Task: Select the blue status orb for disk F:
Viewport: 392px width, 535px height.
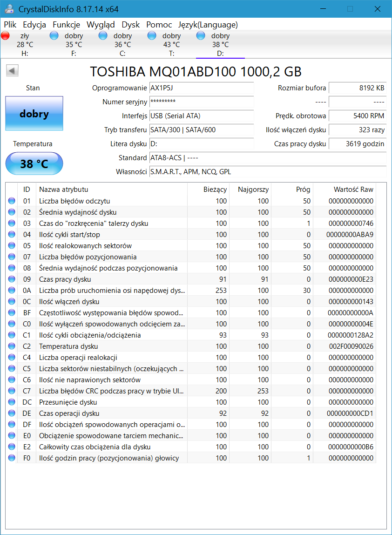Action: tap(54, 36)
